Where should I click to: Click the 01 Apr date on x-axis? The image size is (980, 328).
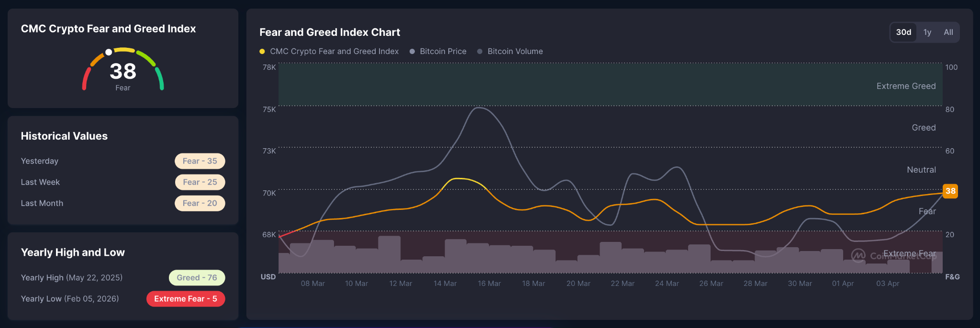click(x=843, y=284)
